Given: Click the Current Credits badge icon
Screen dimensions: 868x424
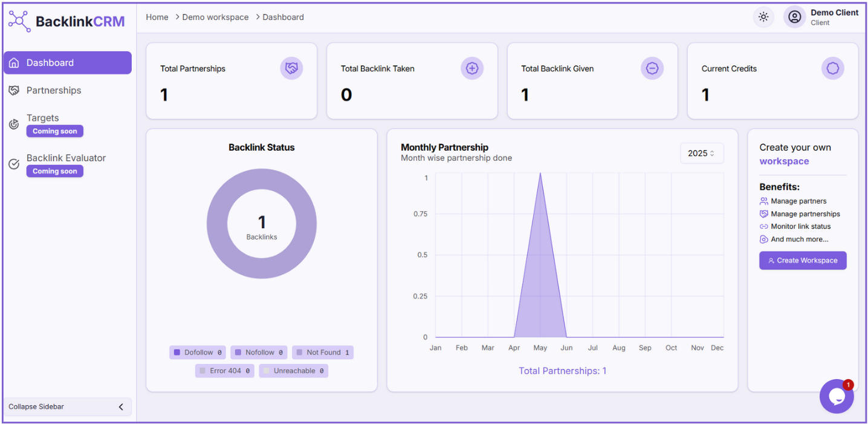Looking at the screenshot, I should tap(832, 68).
